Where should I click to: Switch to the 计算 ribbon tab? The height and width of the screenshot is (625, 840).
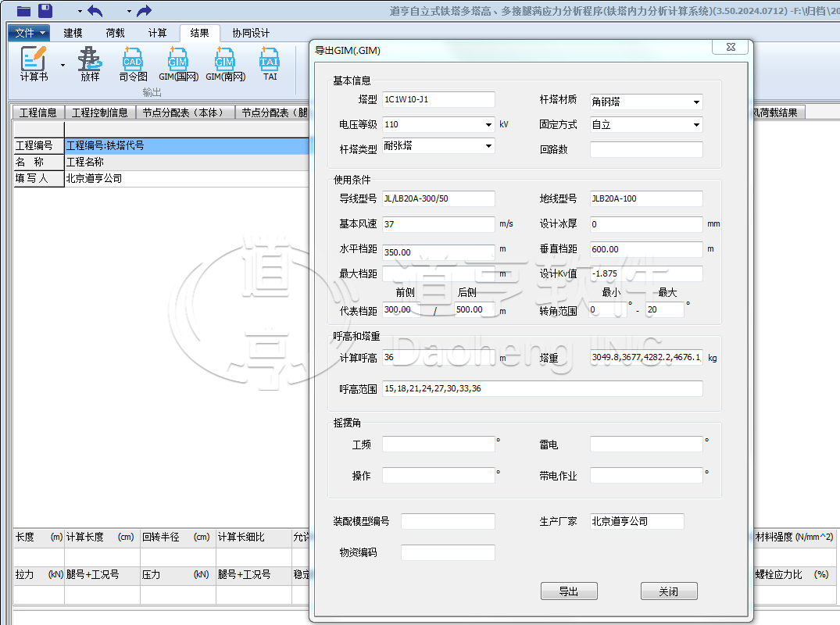click(158, 34)
